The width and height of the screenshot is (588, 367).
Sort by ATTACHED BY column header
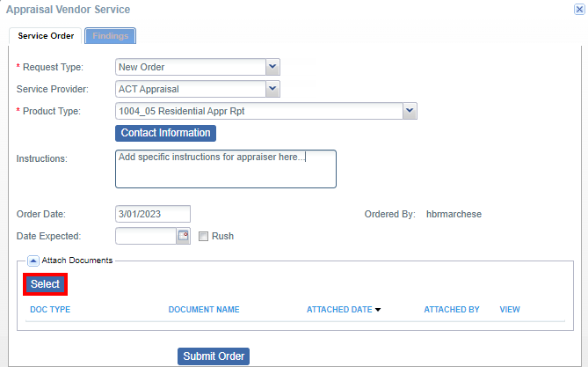(452, 310)
